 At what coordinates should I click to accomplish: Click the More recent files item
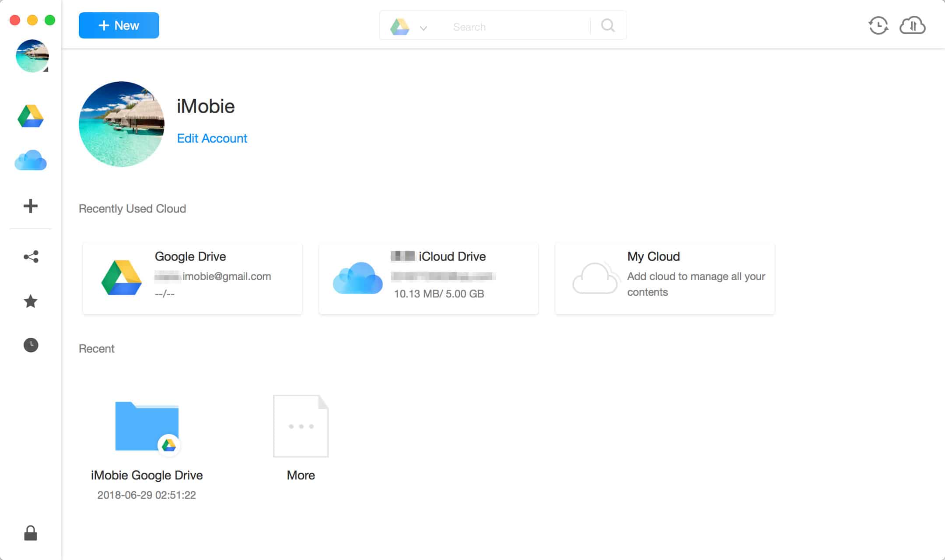click(x=301, y=427)
